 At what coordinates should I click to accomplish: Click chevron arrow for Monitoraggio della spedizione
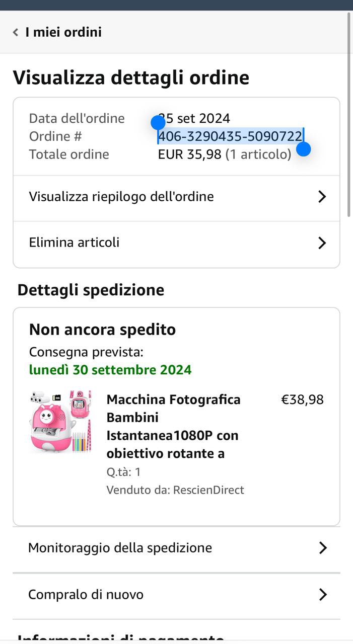323,548
